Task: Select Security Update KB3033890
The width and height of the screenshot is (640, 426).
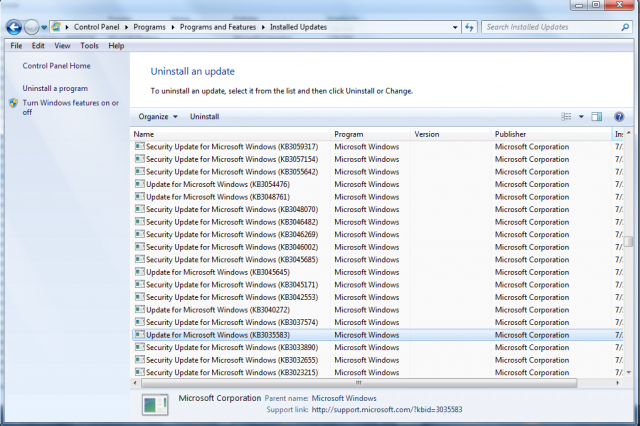Action: [x=378, y=347]
